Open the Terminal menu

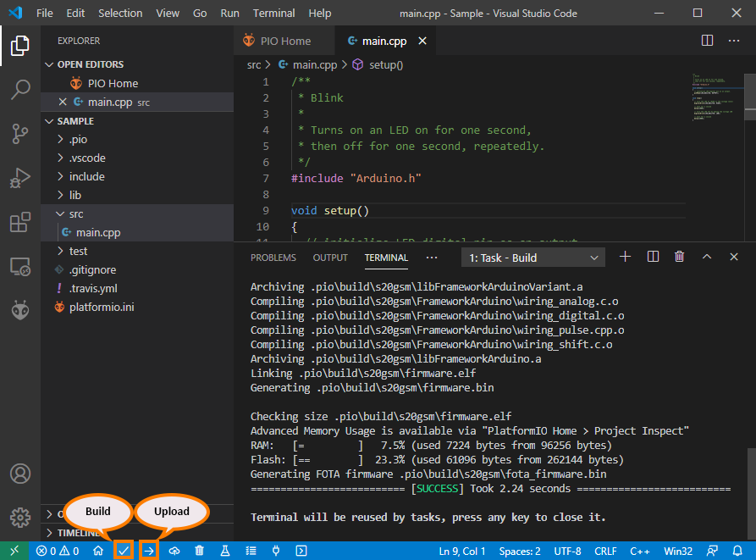pos(273,13)
